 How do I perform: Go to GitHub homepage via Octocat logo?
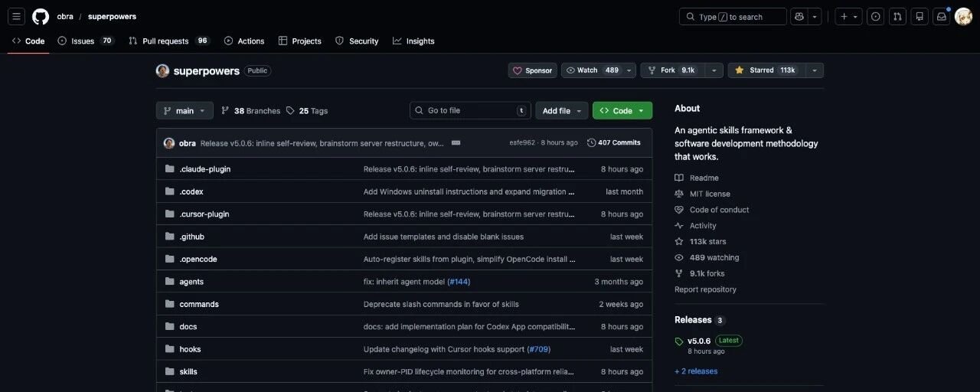click(x=41, y=16)
